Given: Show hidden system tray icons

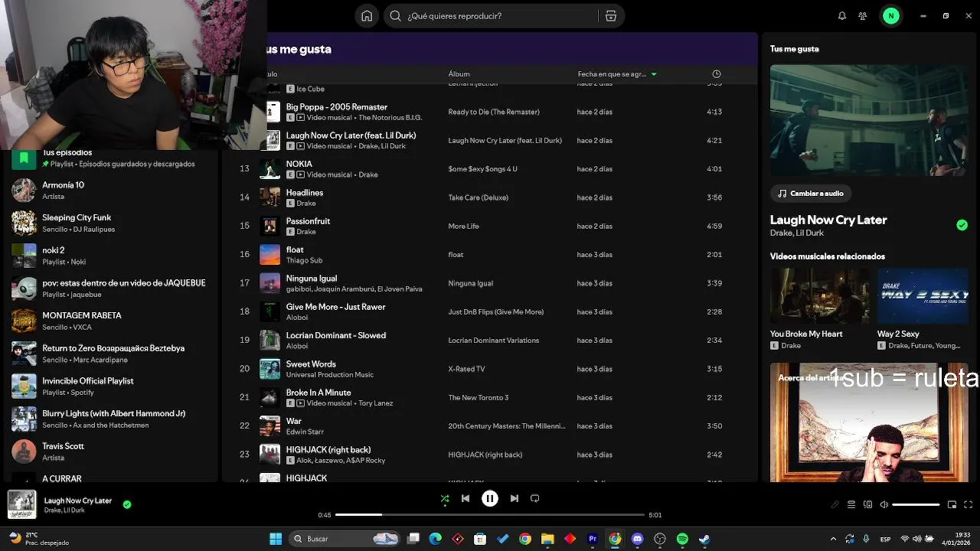Looking at the screenshot, I should (x=833, y=539).
